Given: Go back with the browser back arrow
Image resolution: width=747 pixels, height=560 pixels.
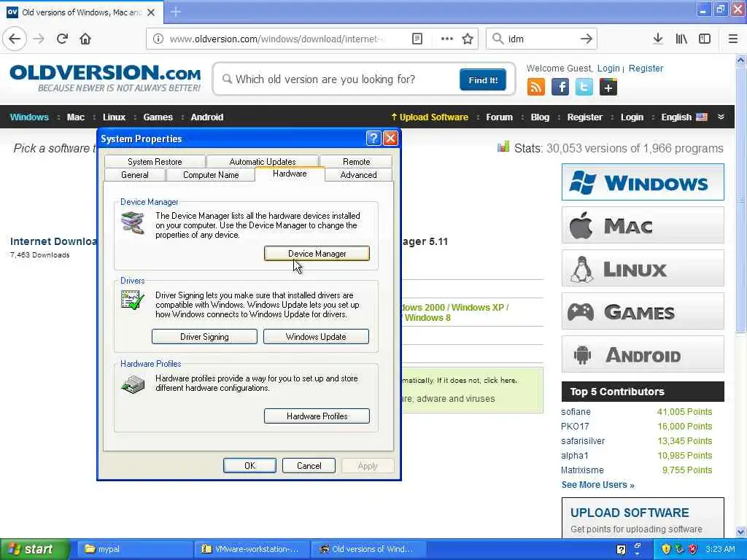Looking at the screenshot, I should pos(15,39).
